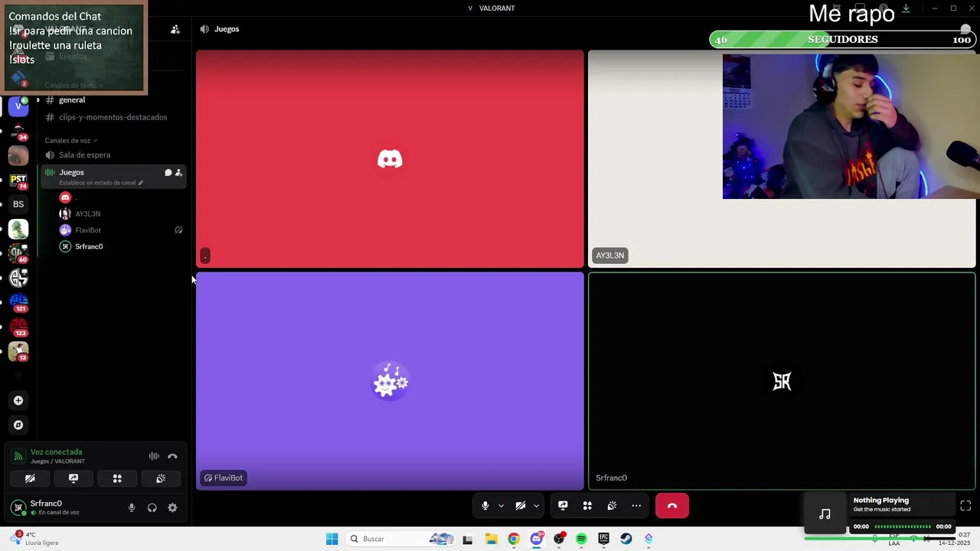This screenshot has height=551, width=980.
Task: Click the music note widget icon
Action: [825, 514]
